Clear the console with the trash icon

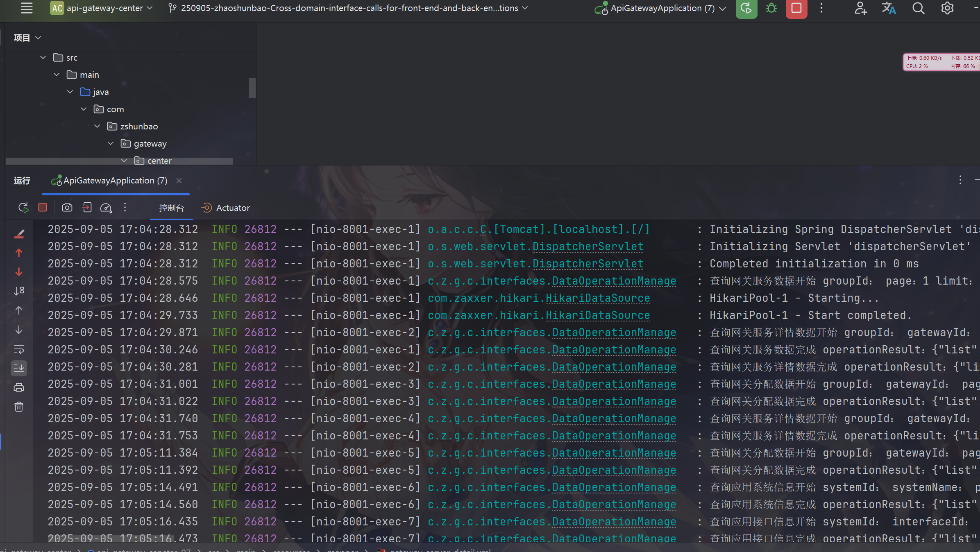click(x=19, y=407)
